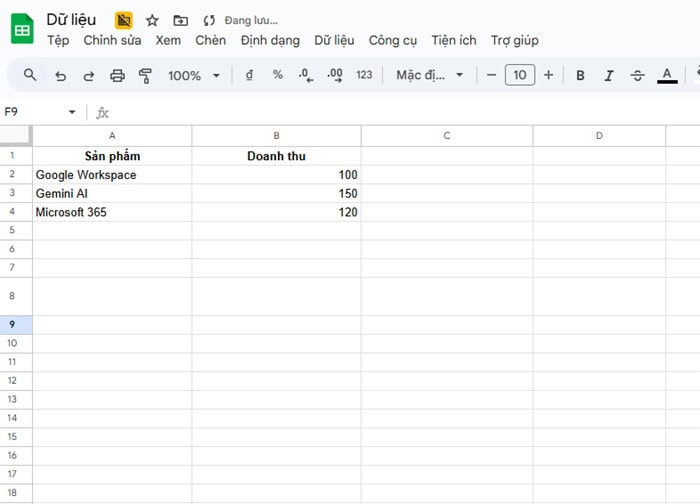Select column D header

click(x=599, y=136)
